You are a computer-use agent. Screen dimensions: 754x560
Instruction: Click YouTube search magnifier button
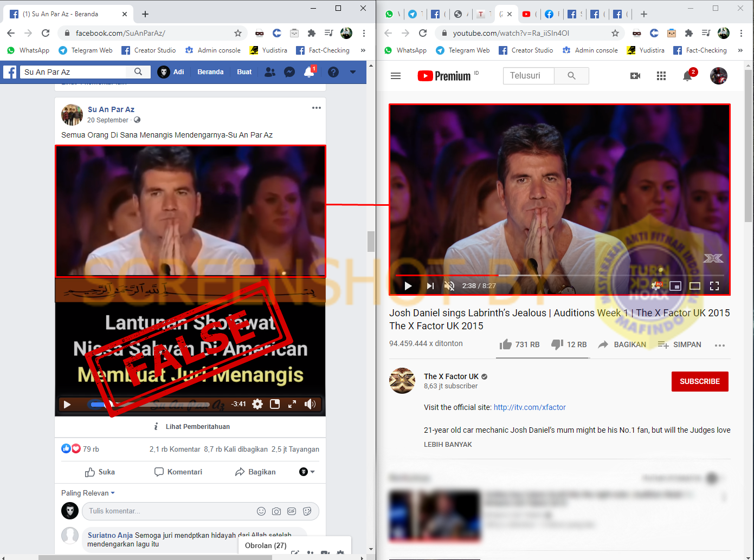(x=571, y=76)
